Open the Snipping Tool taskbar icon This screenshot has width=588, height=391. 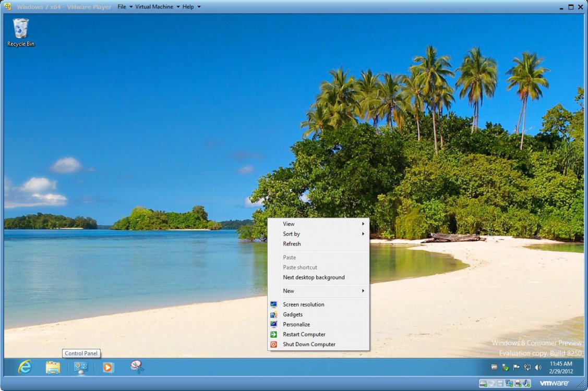point(137,367)
